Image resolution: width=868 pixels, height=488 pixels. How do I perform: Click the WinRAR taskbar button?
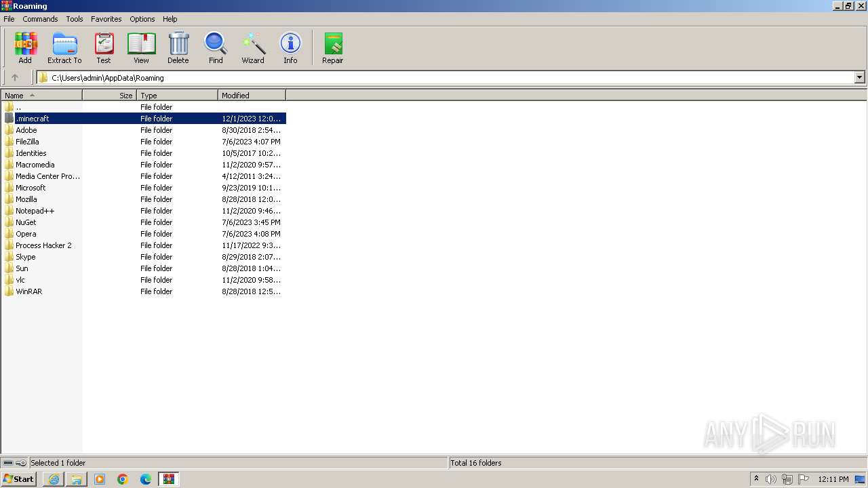169,479
